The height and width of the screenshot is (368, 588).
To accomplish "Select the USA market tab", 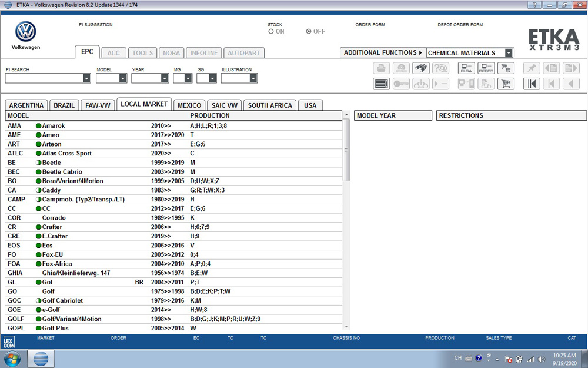I will [310, 105].
